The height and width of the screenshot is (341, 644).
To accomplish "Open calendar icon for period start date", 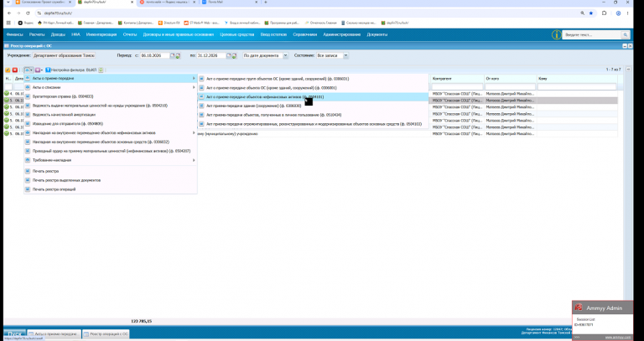I will [x=173, y=55].
